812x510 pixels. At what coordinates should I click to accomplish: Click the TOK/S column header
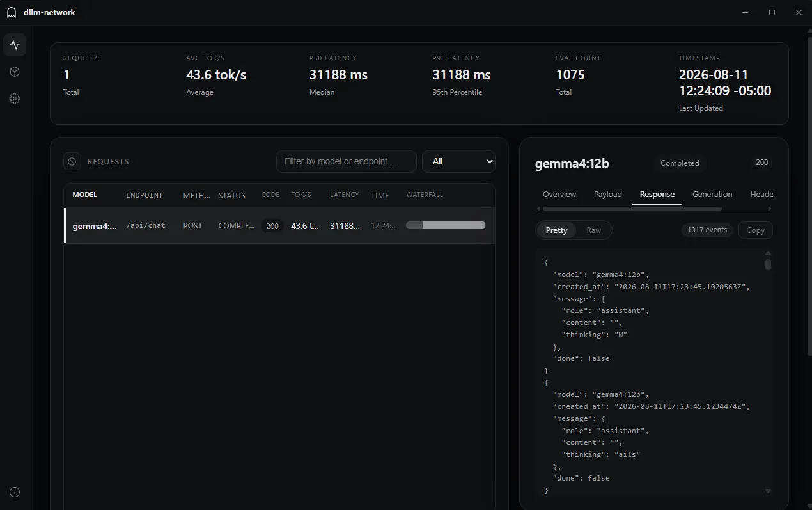point(301,195)
